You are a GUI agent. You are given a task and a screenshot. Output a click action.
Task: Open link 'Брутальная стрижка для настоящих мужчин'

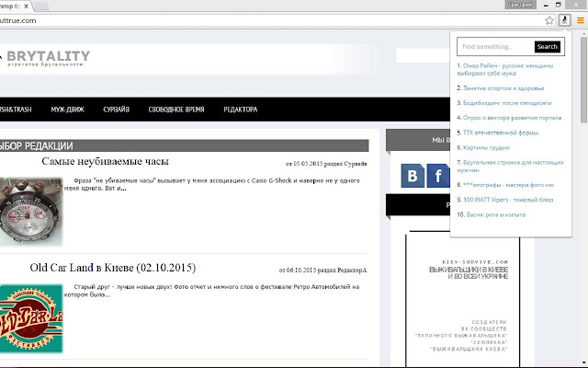(x=511, y=166)
